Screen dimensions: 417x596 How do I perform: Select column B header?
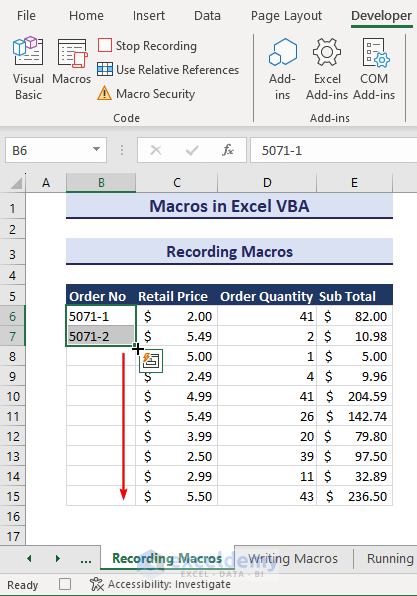101,183
